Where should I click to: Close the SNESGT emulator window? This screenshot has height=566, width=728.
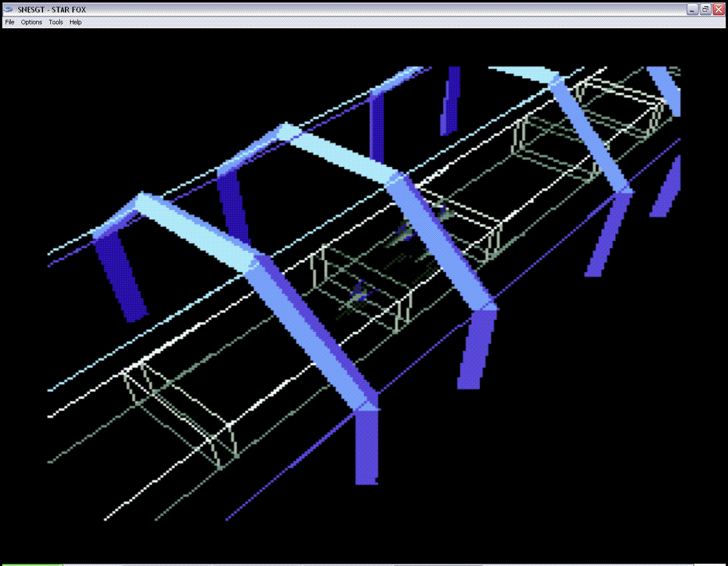pyautogui.click(x=718, y=10)
